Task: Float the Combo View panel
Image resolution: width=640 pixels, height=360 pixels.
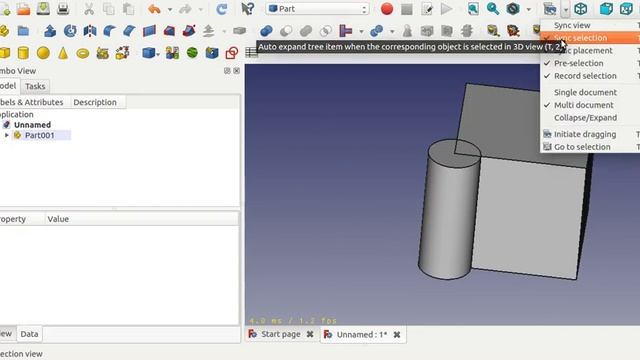Action: 227,71
